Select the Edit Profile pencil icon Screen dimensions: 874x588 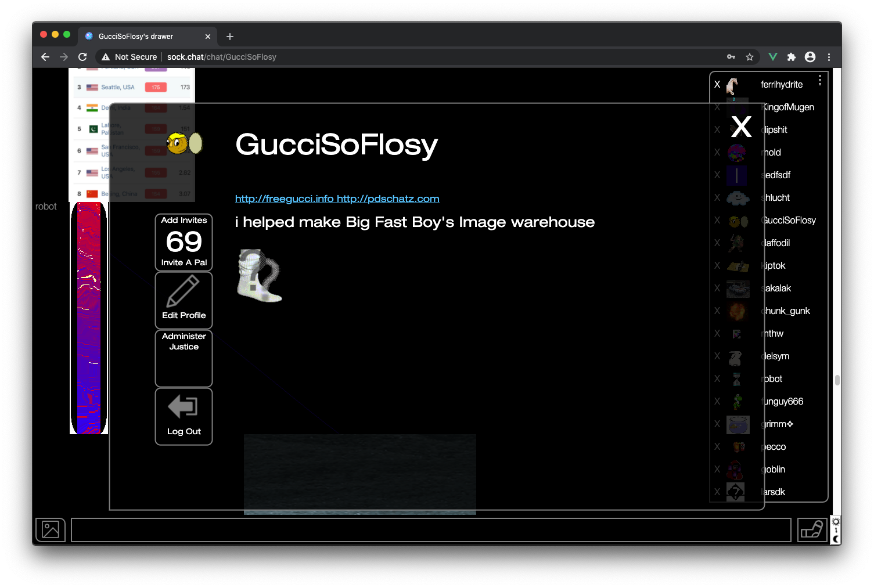(184, 293)
